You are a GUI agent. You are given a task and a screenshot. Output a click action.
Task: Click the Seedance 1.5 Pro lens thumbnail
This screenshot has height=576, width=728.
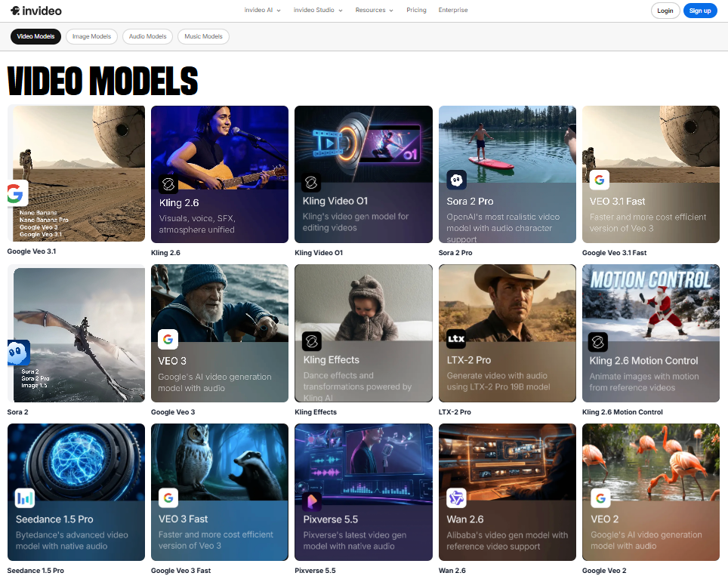coord(76,462)
